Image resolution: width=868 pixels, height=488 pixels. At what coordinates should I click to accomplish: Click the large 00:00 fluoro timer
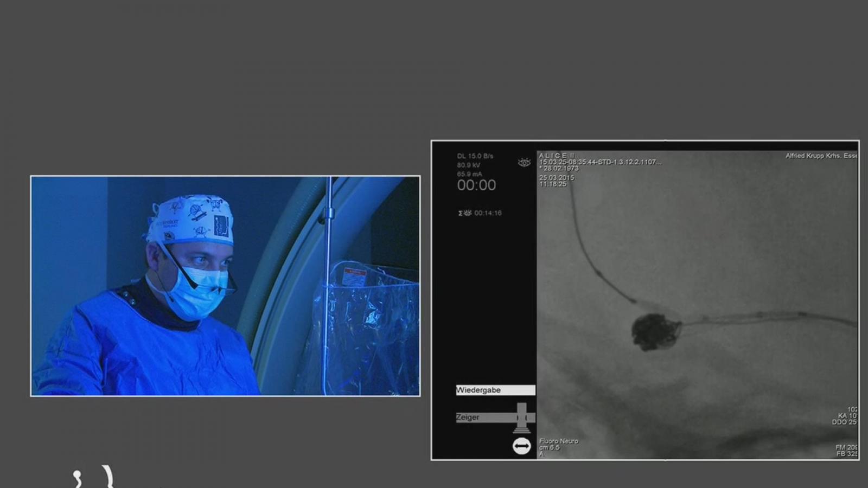[476, 185]
